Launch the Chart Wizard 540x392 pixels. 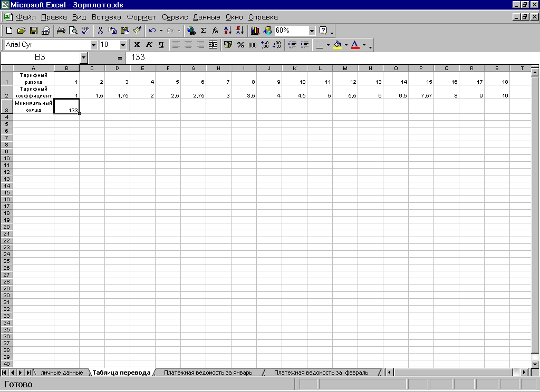tap(255, 31)
